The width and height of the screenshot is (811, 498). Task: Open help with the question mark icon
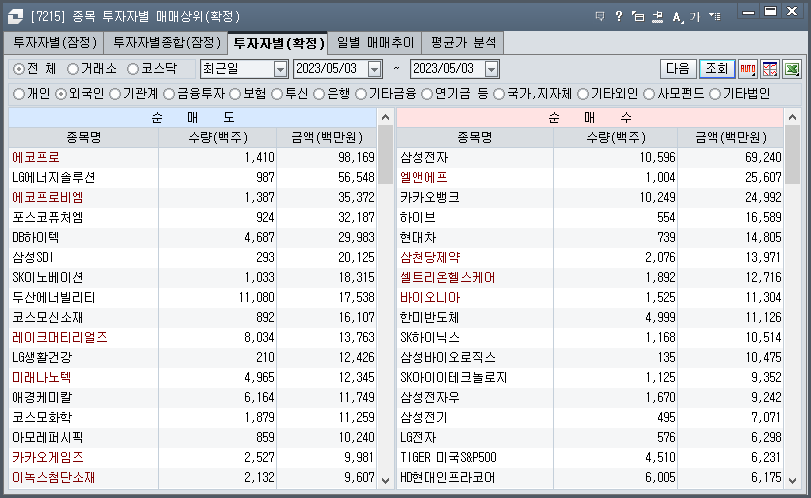point(619,17)
